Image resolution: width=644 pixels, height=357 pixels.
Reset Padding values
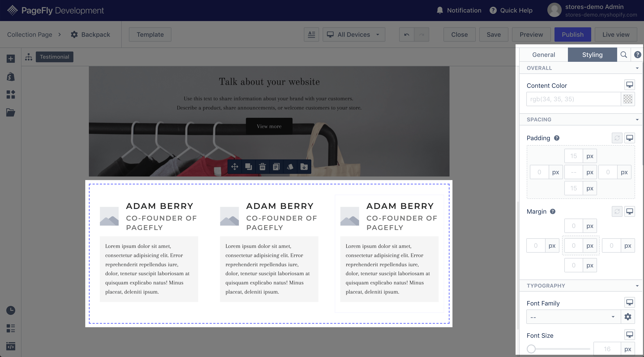(617, 138)
